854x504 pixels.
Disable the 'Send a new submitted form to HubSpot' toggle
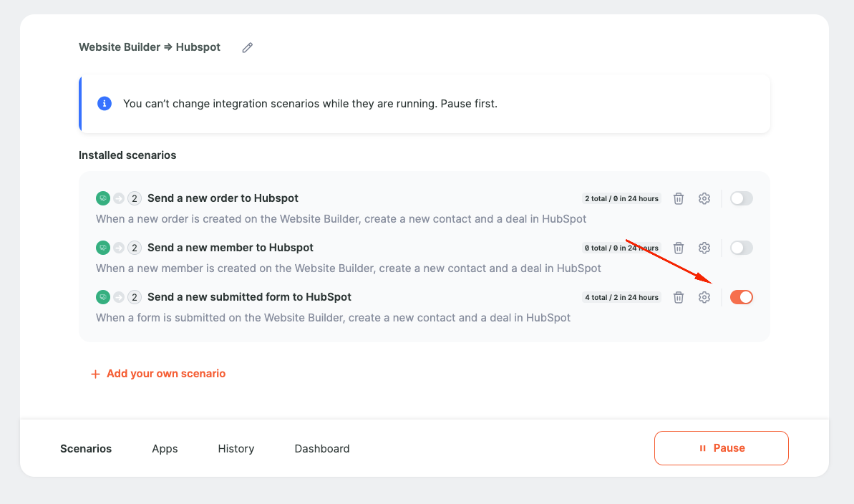point(742,298)
